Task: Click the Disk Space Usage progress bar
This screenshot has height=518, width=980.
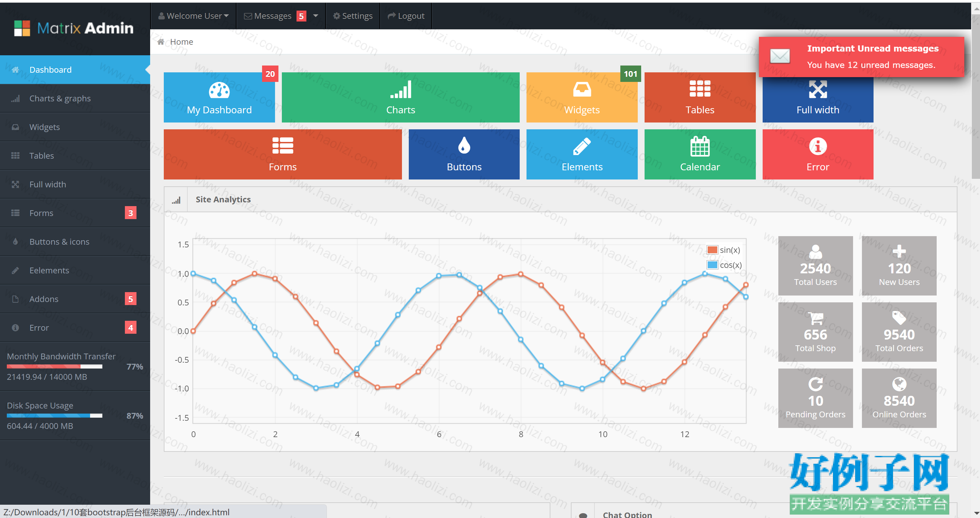Action: [x=54, y=416]
